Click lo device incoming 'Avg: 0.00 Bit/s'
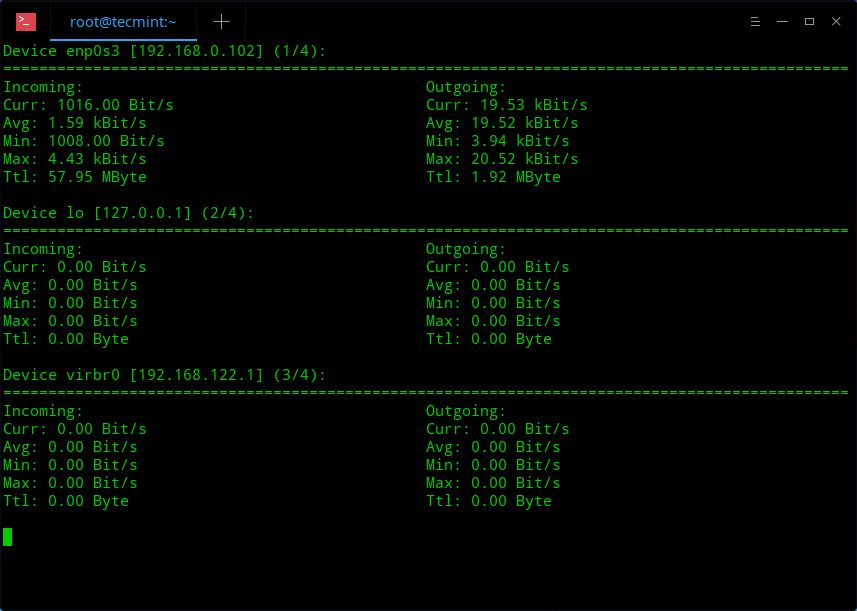The image size is (857, 611). (x=71, y=285)
